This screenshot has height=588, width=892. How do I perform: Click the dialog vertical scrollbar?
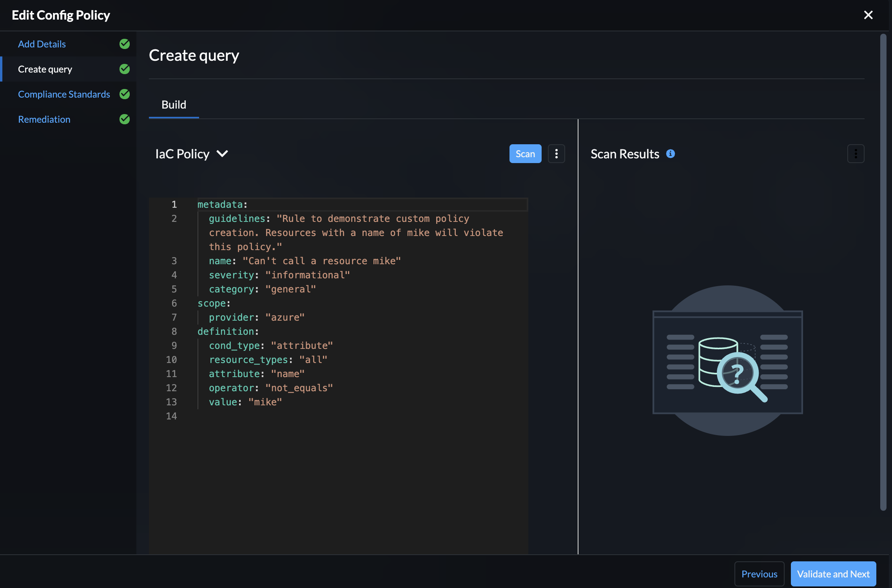tap(883, 272)
